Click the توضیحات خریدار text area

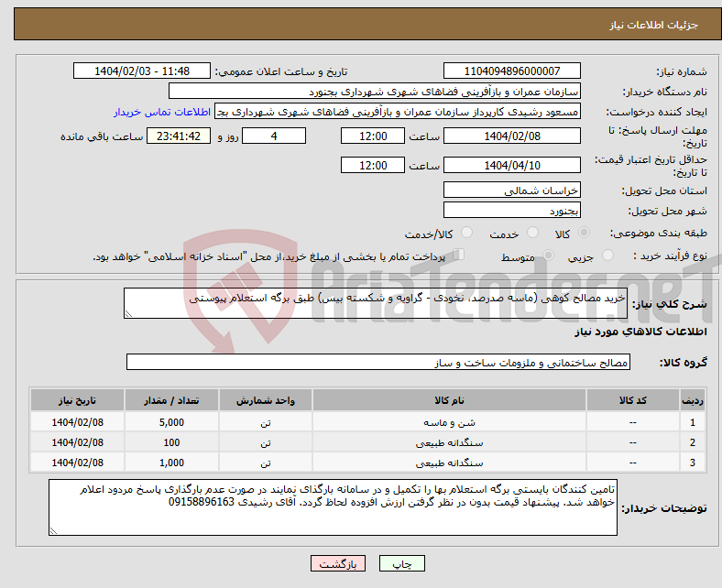point(333,507)
